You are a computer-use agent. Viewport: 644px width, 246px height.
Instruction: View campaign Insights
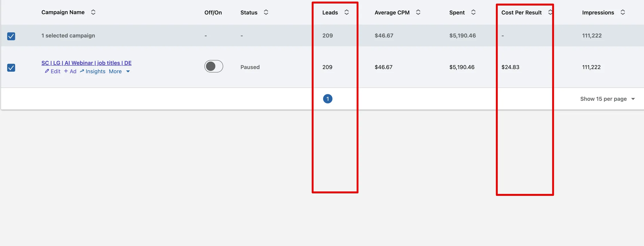point(92,71)
